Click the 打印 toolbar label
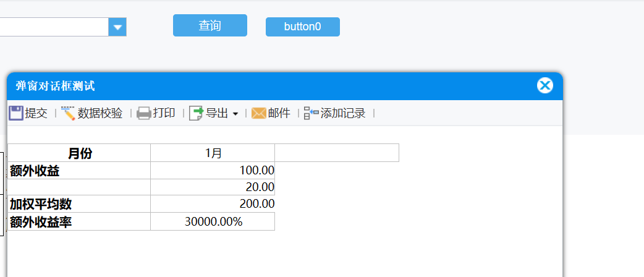The width and height of the screenshot is (644, 277). [164, 113]
